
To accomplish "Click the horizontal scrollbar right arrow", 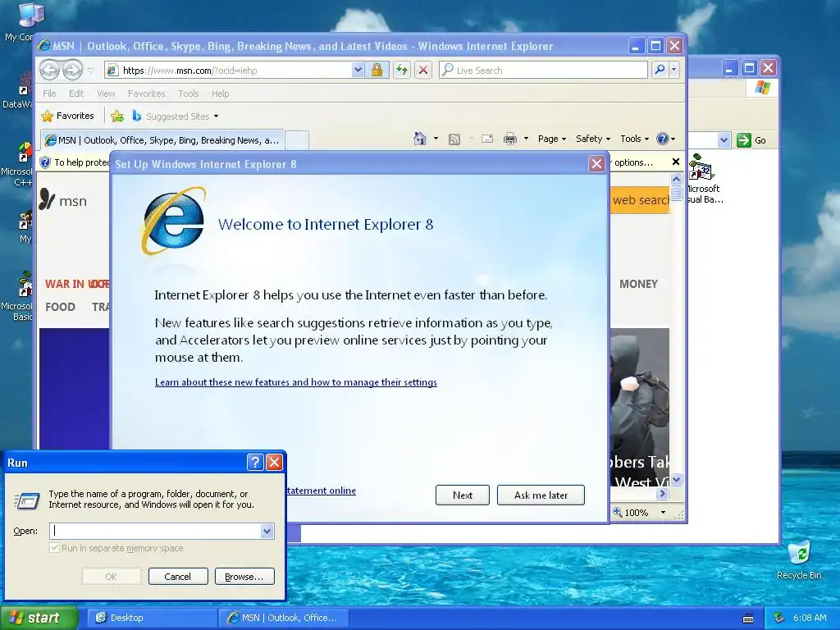I will pyautogui.click(x=663, y=493).
